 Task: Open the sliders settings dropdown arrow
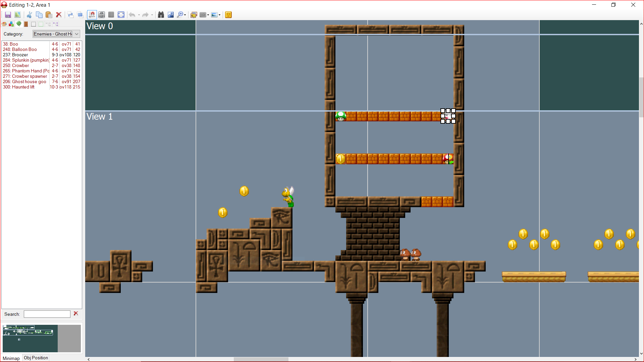pyautogui.click(x=208, y=15)
